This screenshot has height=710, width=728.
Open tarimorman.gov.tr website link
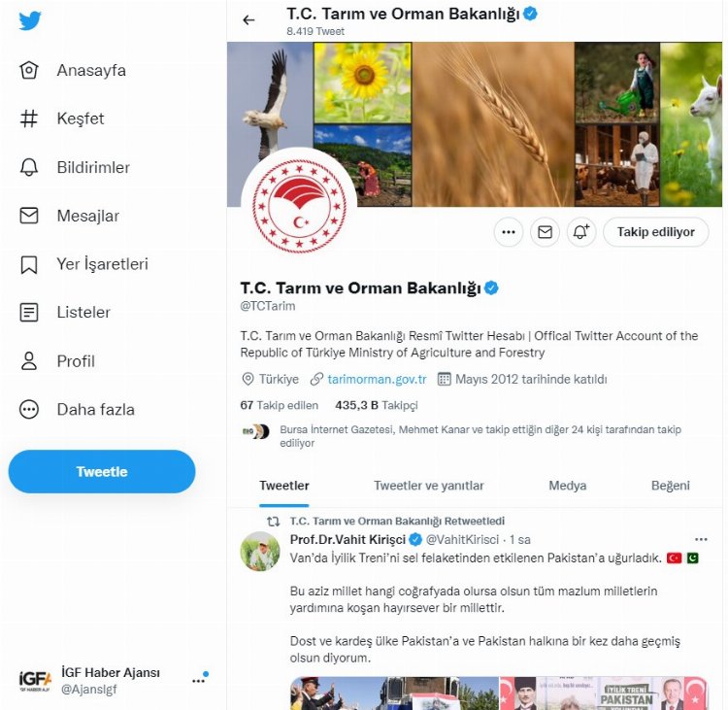(377, 379)
